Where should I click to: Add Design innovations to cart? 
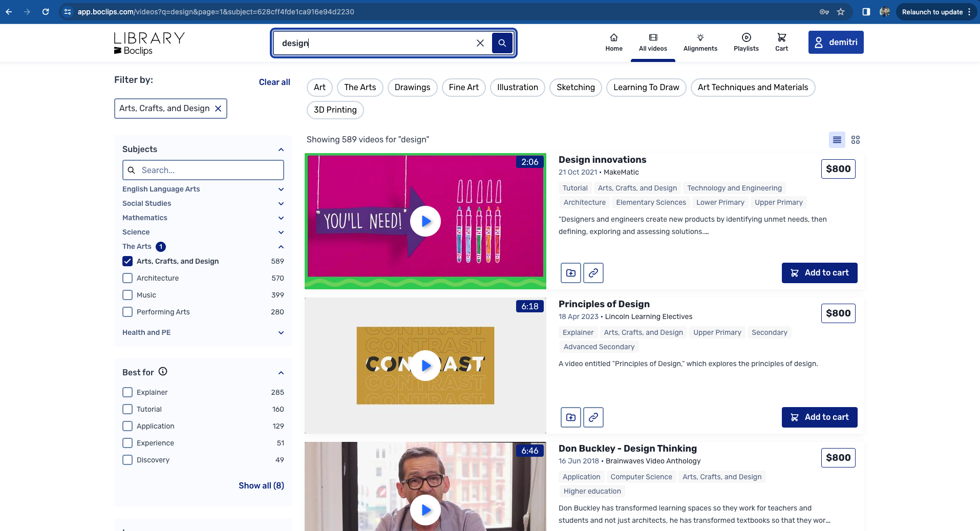[x=819, y=273]
